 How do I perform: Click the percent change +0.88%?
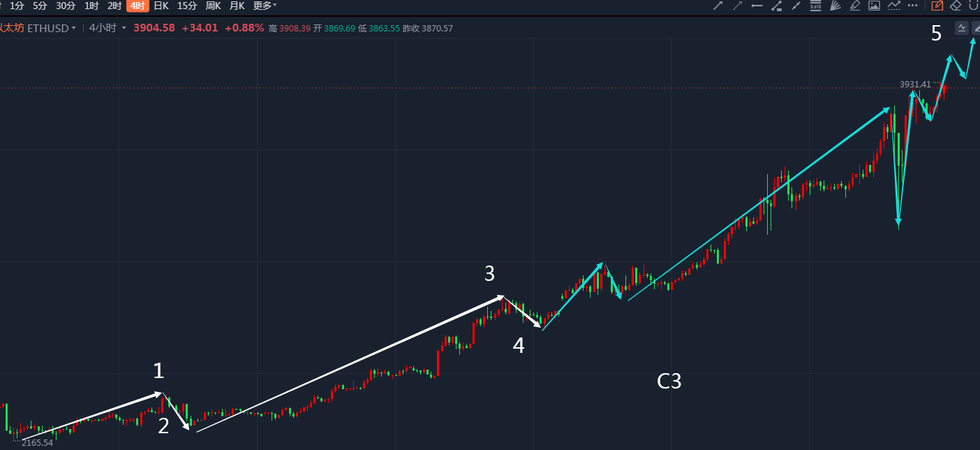tap(244, 29)
